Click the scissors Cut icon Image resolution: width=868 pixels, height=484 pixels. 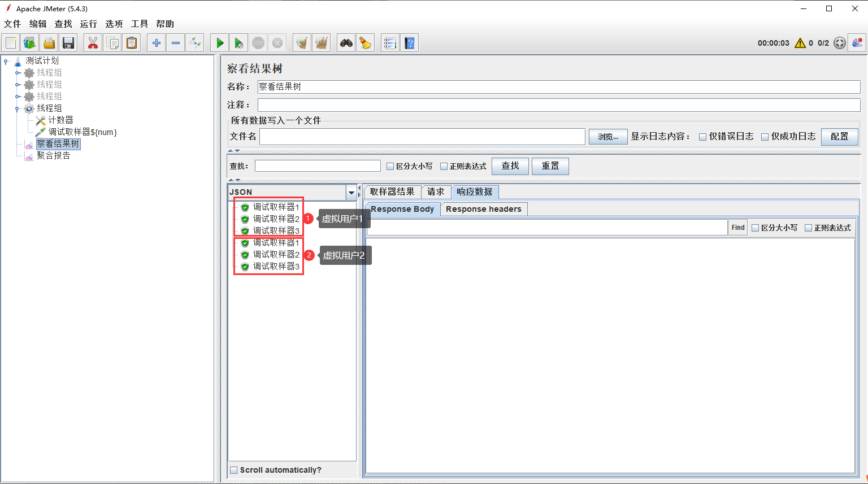point(93,43)
